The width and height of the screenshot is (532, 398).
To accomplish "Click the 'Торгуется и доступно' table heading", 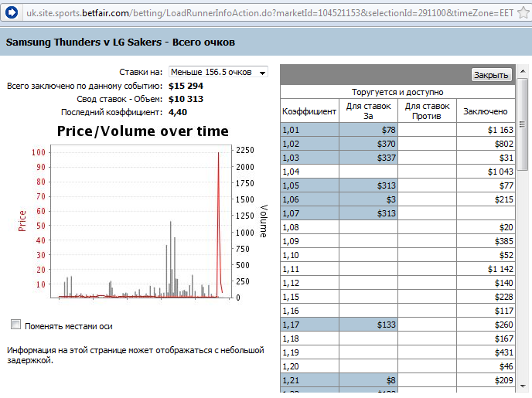I will [397, 92].
